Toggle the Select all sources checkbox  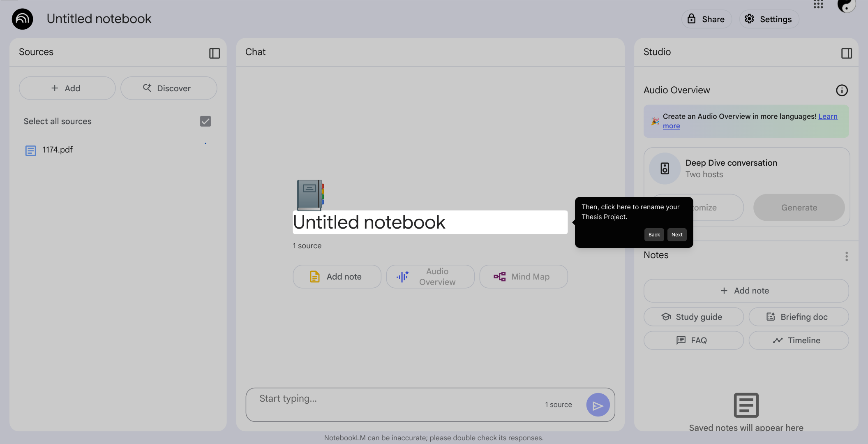205,121
